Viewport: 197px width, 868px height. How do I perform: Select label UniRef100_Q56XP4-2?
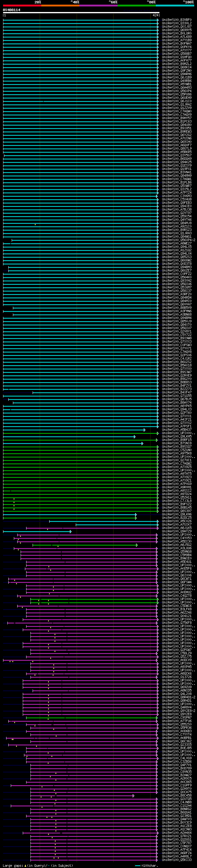click(x=179, y=240)
